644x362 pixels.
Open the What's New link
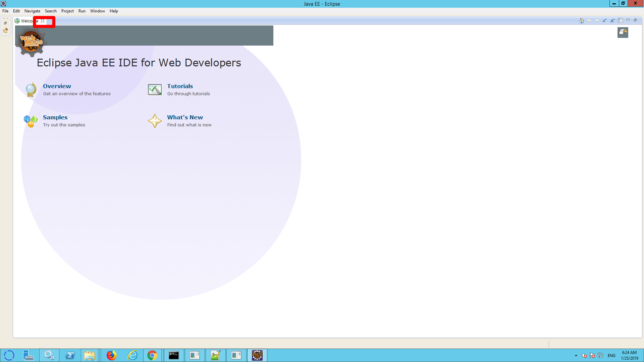(x=185, y=117)
